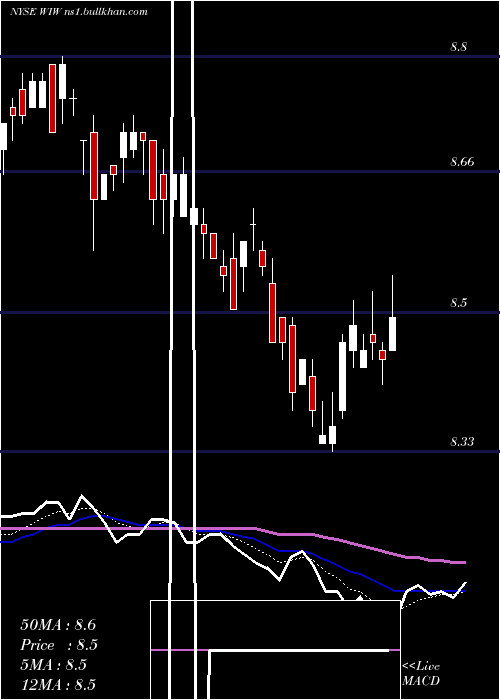Click the 12MA : 8.5 readout
Screen dimensions: 500x700
tap(58, 684)
